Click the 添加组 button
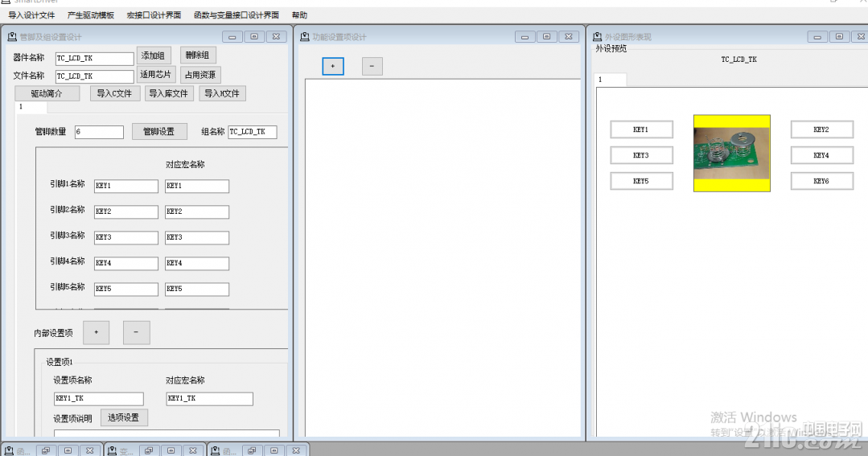This screenshot has height=456, width=868. pyautogui.click(x=154, y=55)
